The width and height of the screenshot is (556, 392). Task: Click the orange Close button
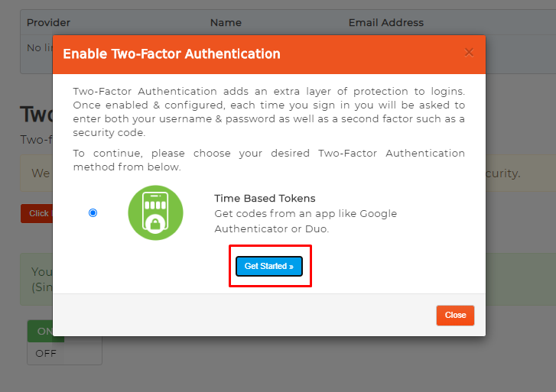tap(455, 315)
